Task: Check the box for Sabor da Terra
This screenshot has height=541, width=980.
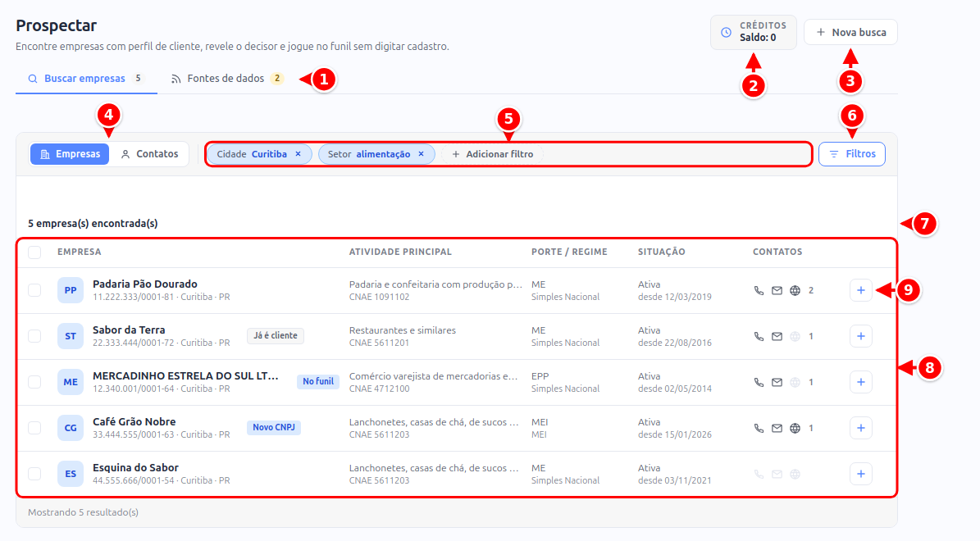Action: (34, 336)
